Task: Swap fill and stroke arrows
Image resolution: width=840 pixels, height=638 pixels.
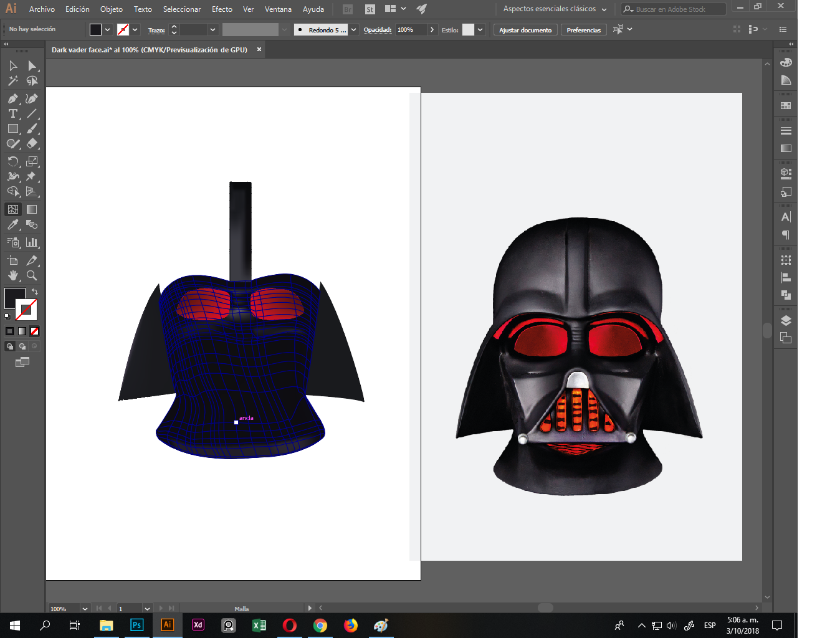Action: click(x=35, y=292)
